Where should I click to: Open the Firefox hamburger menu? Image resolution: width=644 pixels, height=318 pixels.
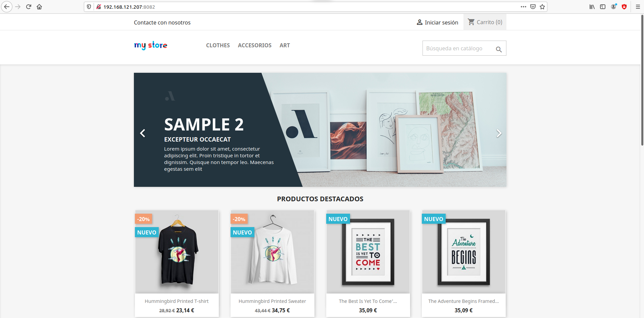[x=638, y=7]
